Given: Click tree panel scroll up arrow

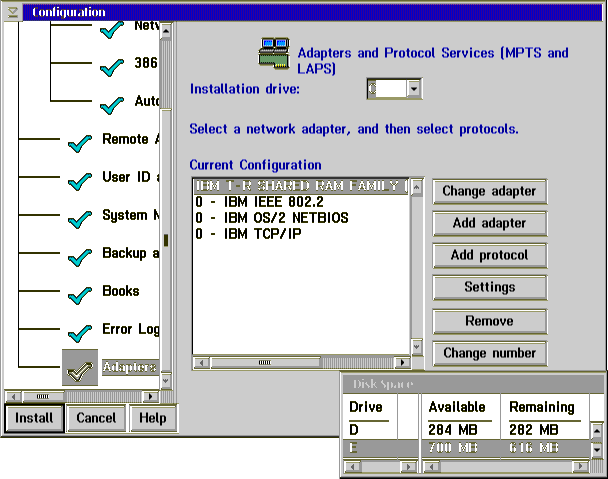Looking at the screenshot, I should pos(166,30).
